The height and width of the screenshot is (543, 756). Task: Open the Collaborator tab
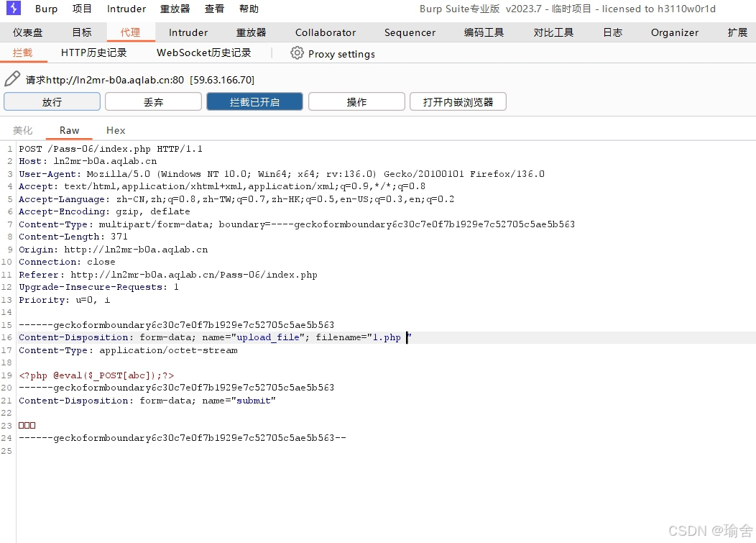click(326, 32)
